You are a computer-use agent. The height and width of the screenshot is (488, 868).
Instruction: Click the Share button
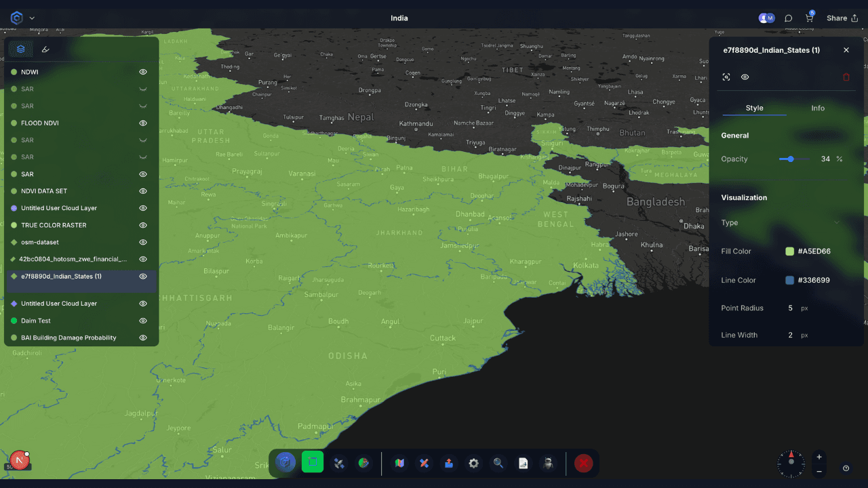(x=842, y=18)
